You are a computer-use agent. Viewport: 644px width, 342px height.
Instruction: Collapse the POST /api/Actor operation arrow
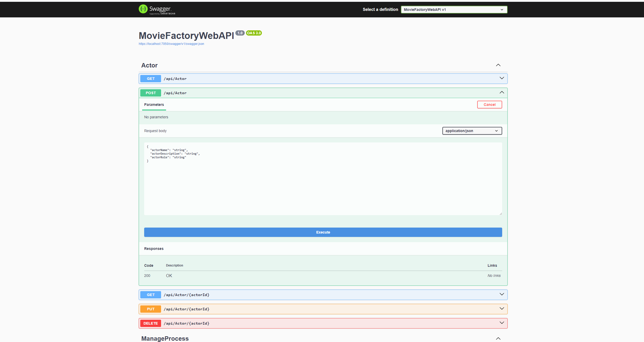point(502,93)
